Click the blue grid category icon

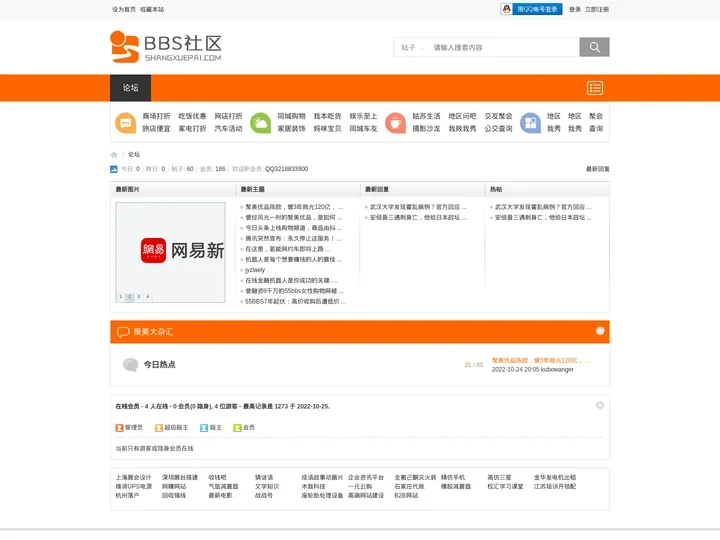(x=530, y=123)
